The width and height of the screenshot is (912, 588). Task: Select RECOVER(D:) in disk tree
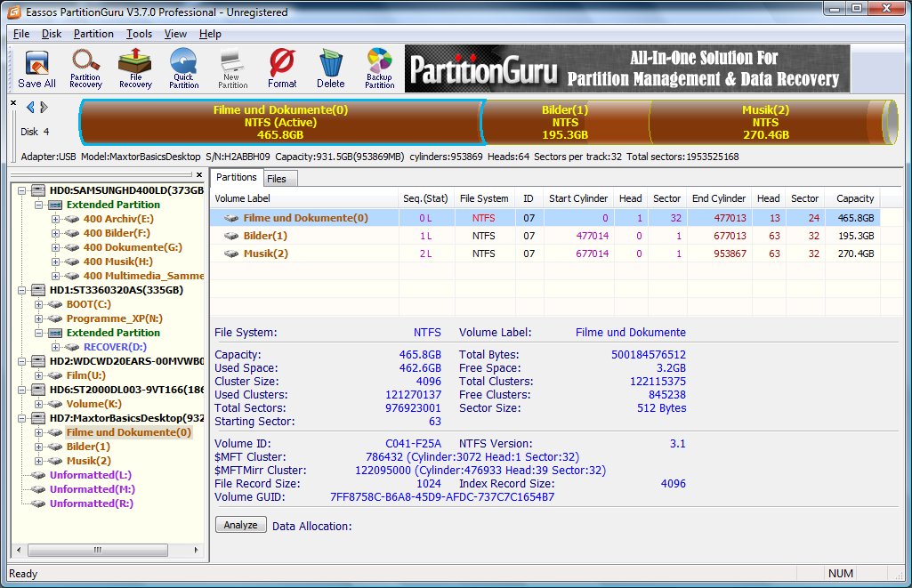pos(115,347)
